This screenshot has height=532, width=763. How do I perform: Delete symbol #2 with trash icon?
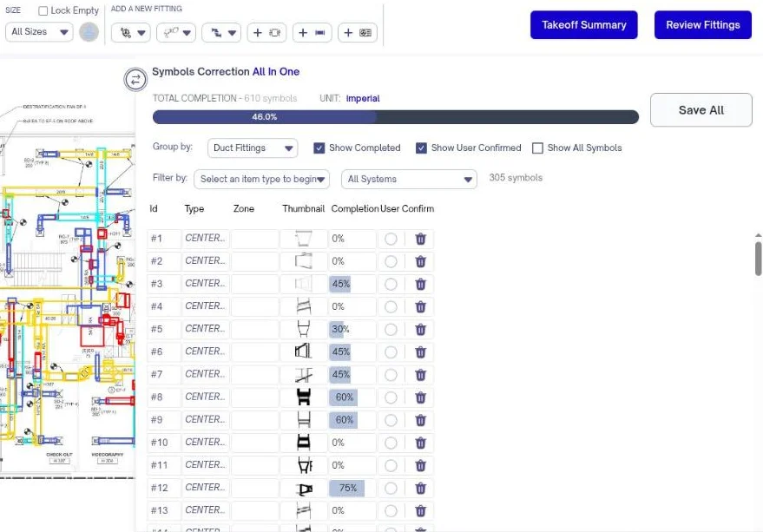click(420, 262)
